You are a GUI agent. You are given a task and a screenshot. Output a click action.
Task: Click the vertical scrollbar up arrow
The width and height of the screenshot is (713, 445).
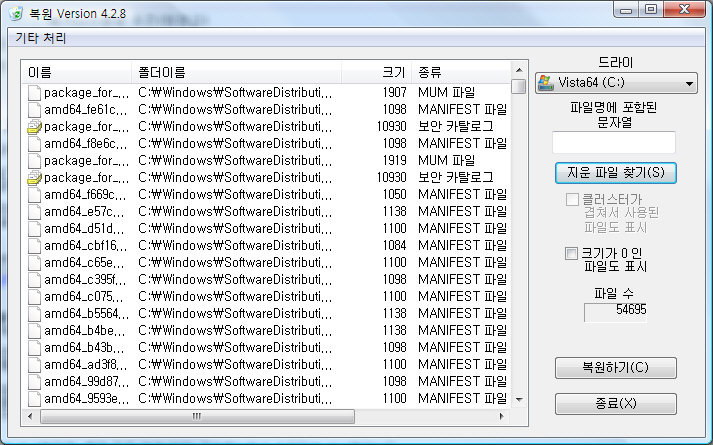click(x=519, y=70)
